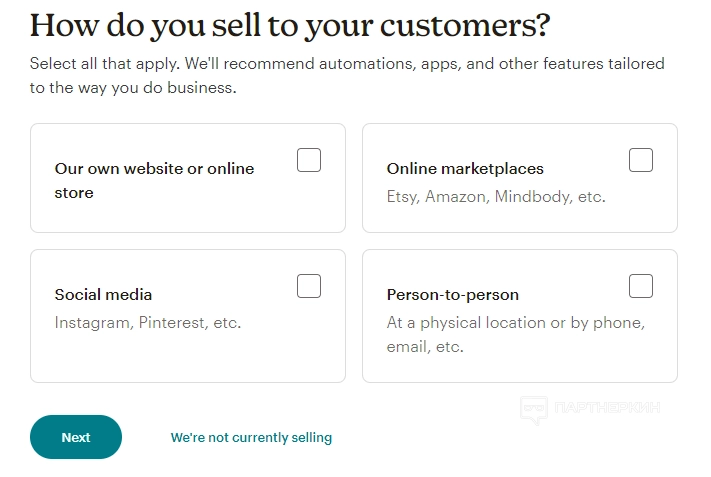Enable the Social media checkbox
The width and height of the screenshot is (711, 477).
tap(309, 286)
